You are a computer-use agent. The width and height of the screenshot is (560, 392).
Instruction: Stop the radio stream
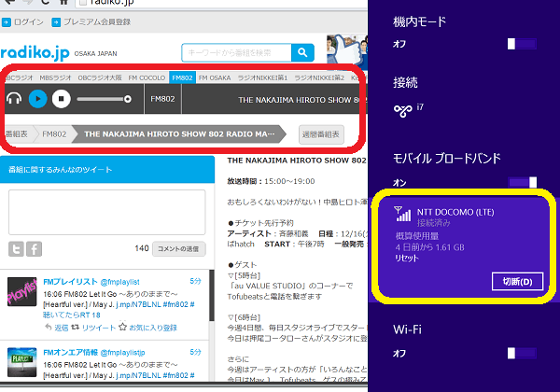point(61,99)
